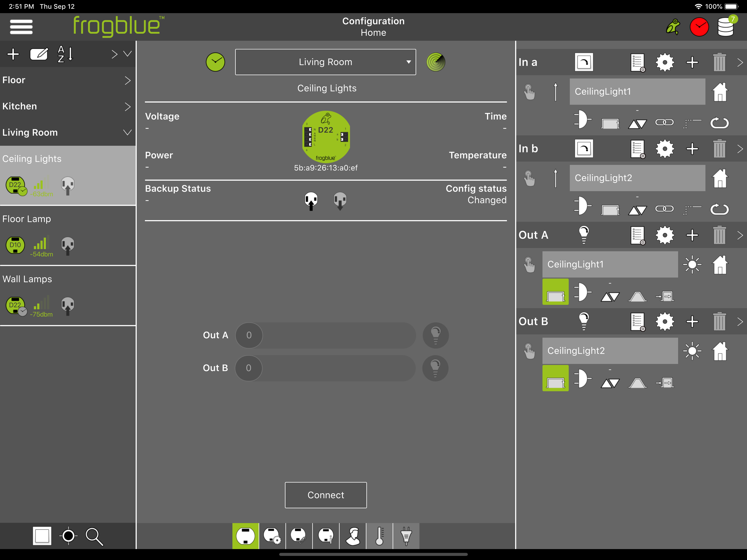Click the Out A brightness slider
Screen dimensions: 747x560
[x=326, y=336]
